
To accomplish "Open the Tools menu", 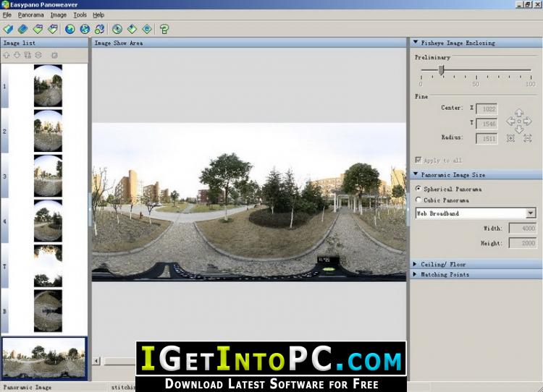I will click(x=80, y=15).
